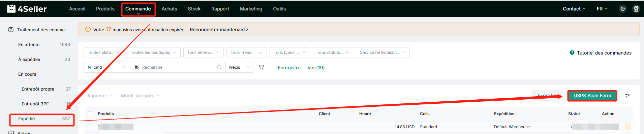The height and width of the screenshot is (134, 644).
Task: Check the first order row checkbox
Action: pos(90,127)
